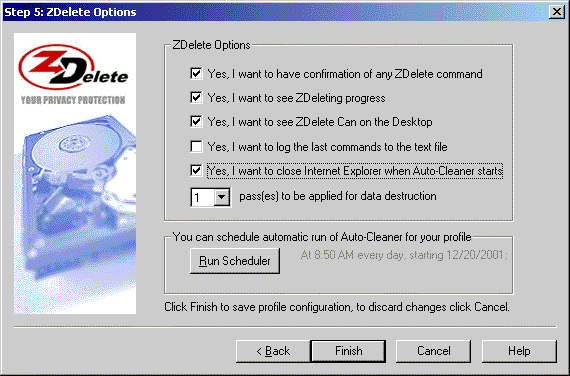Cancel the ZDelete options wizard
This screenshot has width=570, height=376.
(433, 351)
